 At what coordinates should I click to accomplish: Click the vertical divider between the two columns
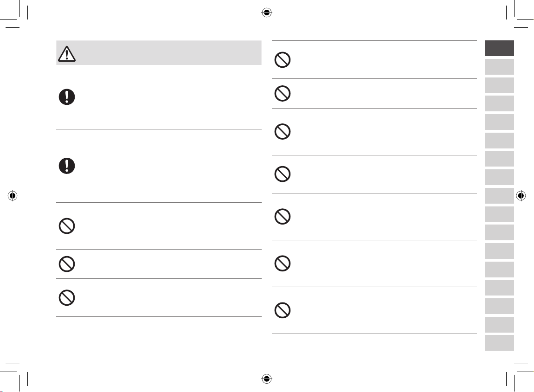267,190
